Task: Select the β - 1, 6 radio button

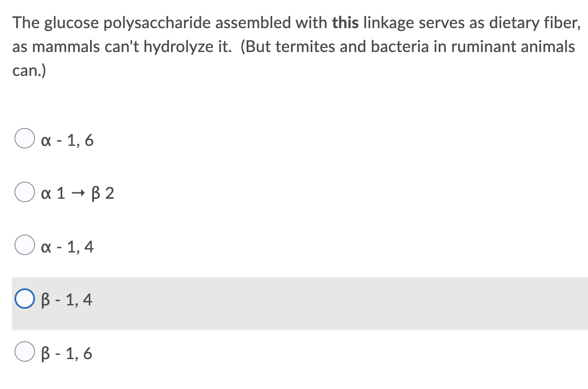Action: tap(24, 352)
